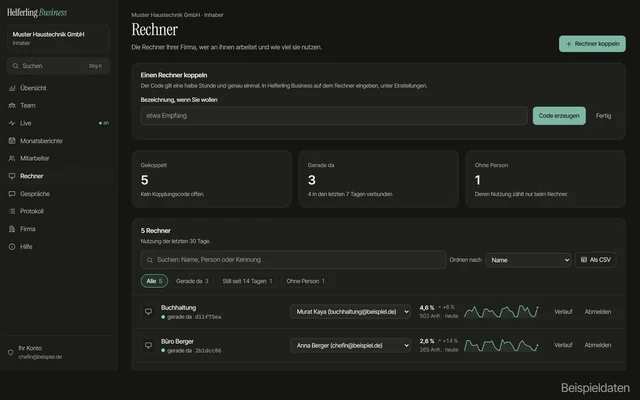
Task: Click the Protokoll list icon
Action: click(12, 211)
